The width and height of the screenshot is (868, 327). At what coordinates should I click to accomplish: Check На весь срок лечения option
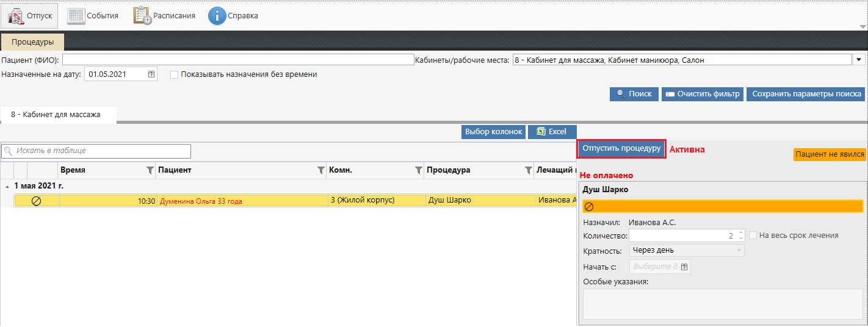(x=753, y=235)
